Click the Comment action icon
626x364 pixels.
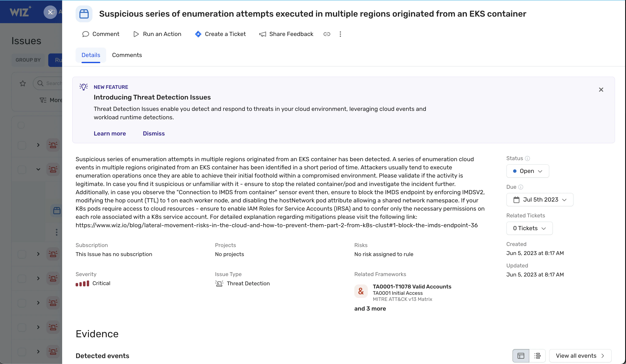[x=86, y=34]
